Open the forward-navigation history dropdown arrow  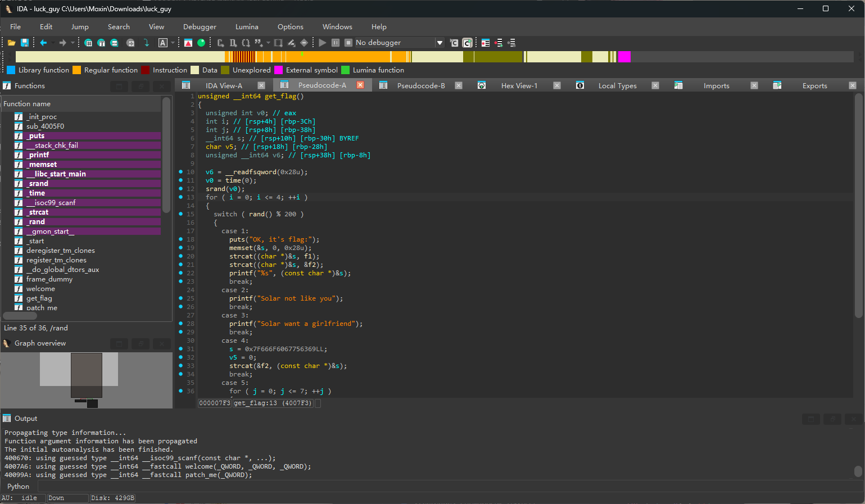[x=73, y=43]
